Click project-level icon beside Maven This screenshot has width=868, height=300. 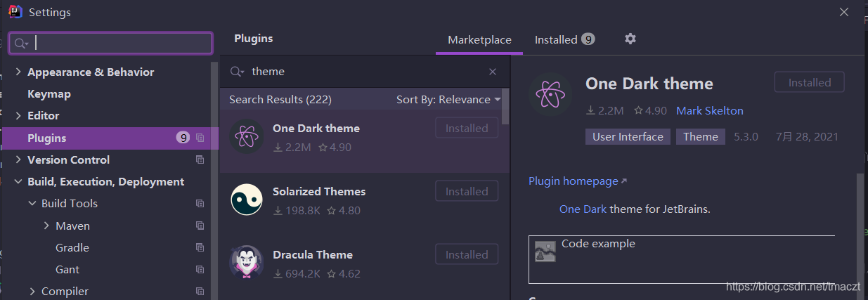200,226
